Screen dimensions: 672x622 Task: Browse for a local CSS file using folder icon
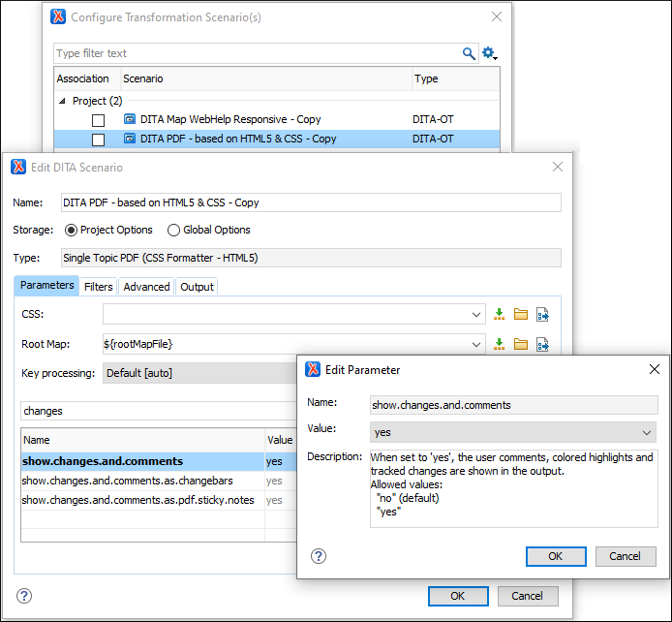[521, 314]
